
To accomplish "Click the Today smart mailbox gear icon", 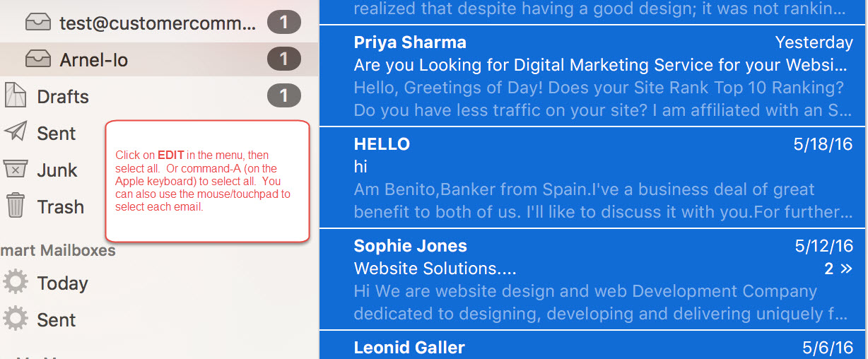I will [16, 283].
